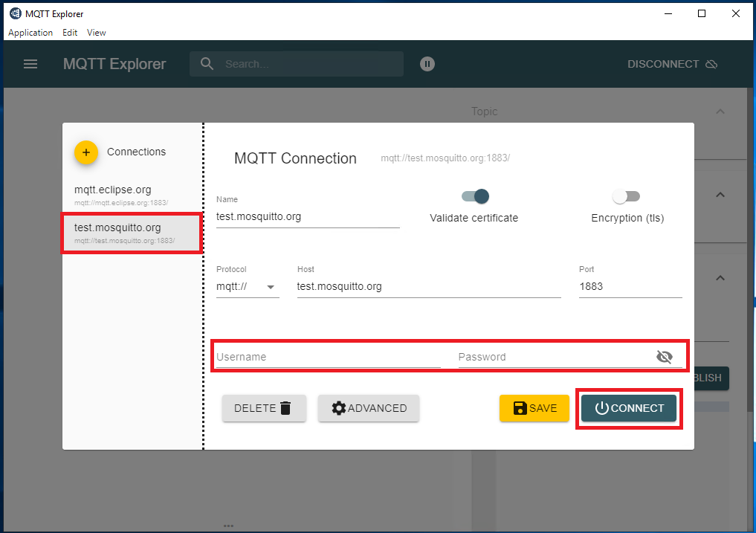Click the Topic panel header text

[x=484, y=112]
